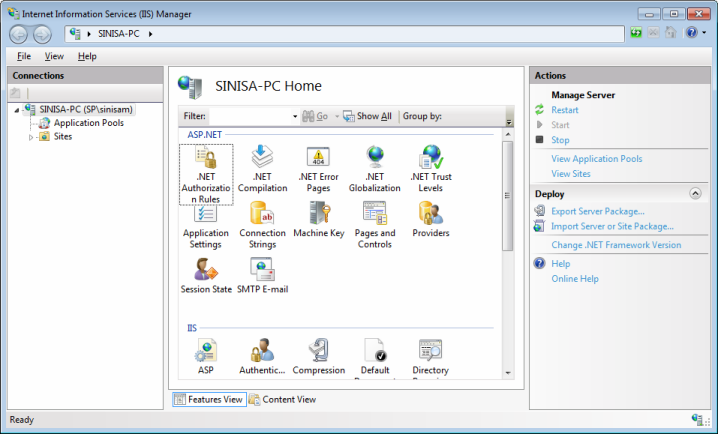718x435 pixels.
Task: Open ASP feature icon
Action: click(206, 351)
